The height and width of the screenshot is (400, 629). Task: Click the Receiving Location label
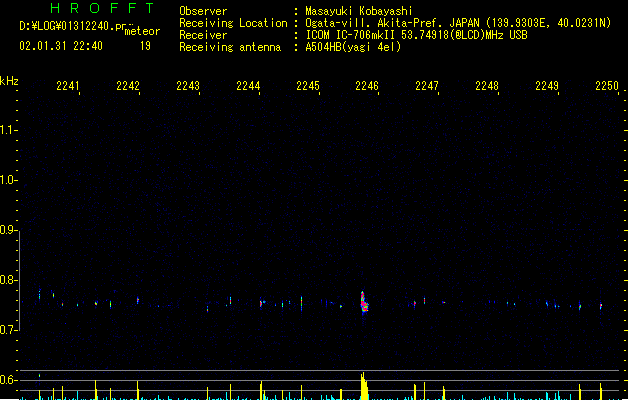233,23
